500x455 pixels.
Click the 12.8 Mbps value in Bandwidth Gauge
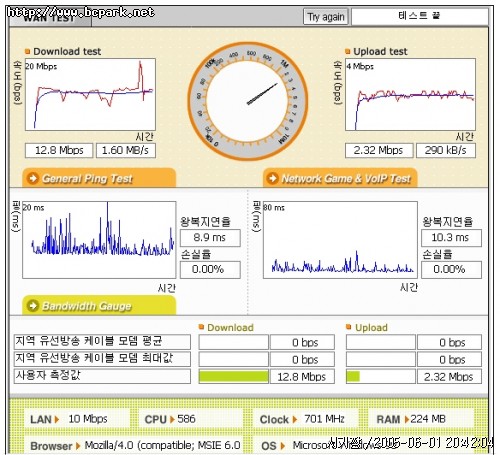coord(302,377)
